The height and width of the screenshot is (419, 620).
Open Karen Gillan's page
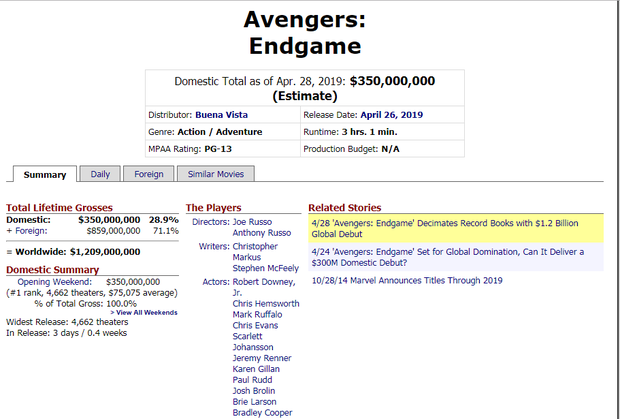pyautogui.click(x=256, y=369)
